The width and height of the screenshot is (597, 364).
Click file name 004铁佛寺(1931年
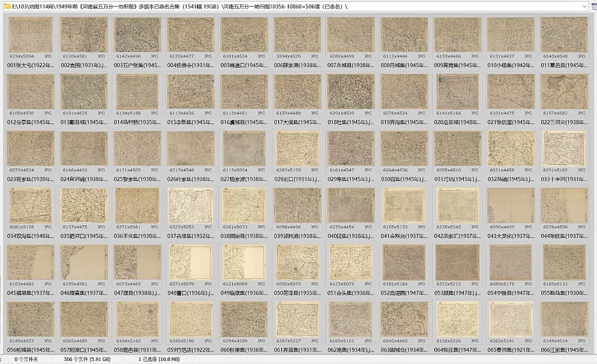point(190,65)
